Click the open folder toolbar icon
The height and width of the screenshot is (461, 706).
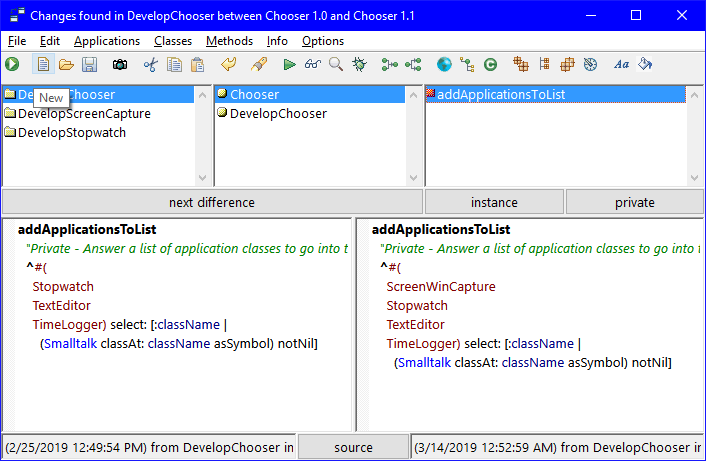[66, 65]
